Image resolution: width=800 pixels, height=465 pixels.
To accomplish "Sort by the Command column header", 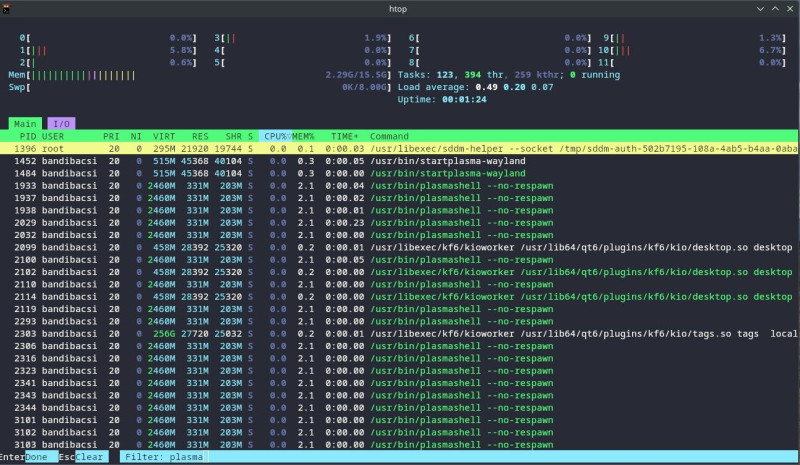I will [389, 136].
